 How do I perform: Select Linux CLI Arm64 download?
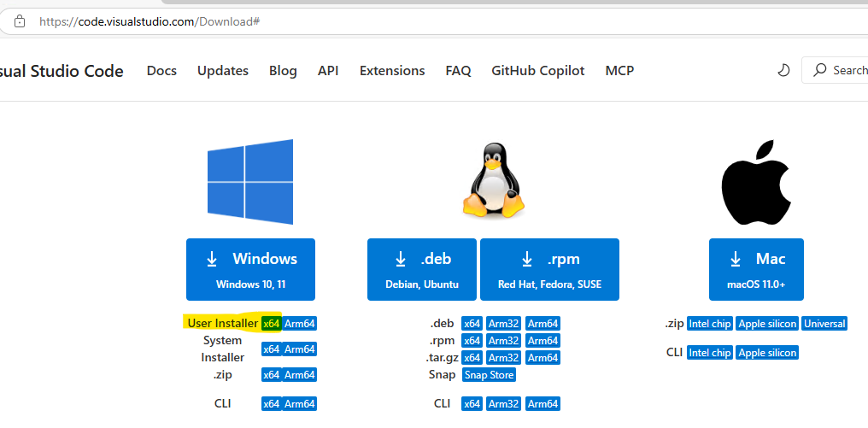542,403
